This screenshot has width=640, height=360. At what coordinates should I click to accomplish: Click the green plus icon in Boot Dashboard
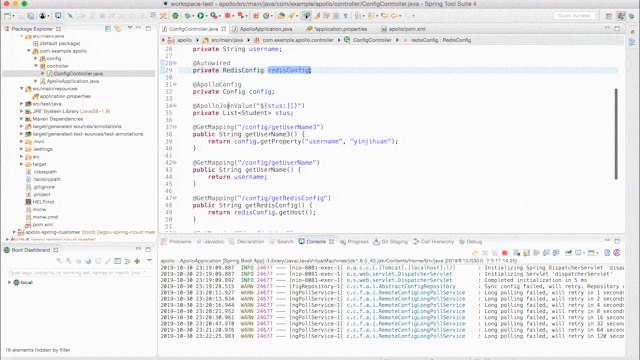(137, 261)
